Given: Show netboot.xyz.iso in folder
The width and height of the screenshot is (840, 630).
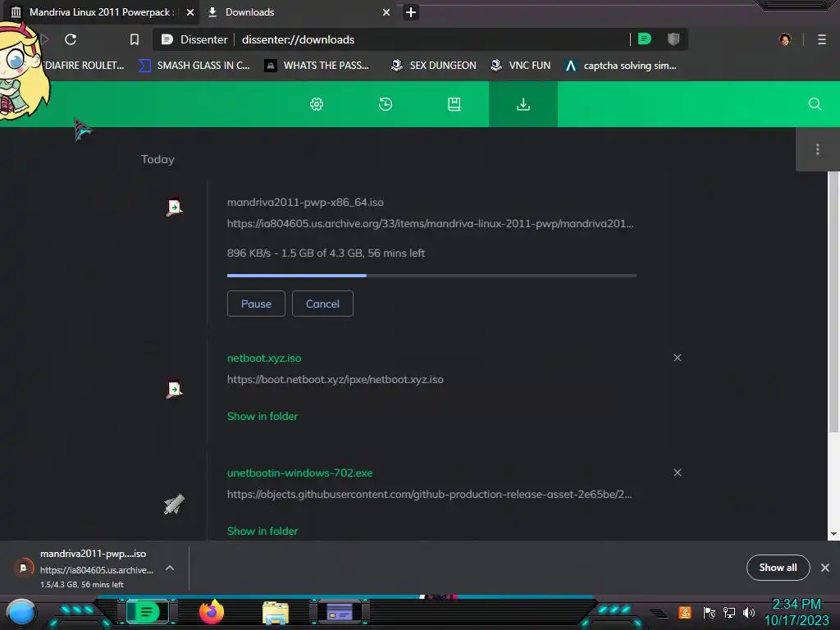Looking at the screenshot, I should pyautogui.click(x=262, y=416).
